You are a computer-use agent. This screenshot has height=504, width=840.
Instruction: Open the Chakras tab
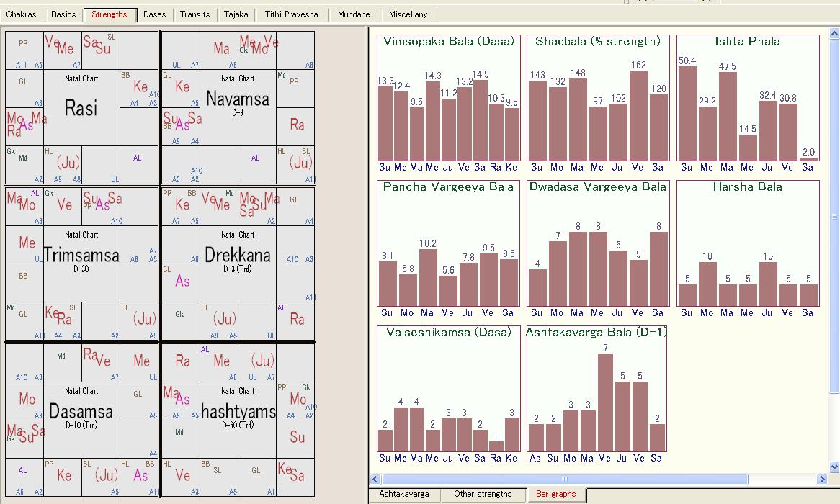click(x=22, y=14)
